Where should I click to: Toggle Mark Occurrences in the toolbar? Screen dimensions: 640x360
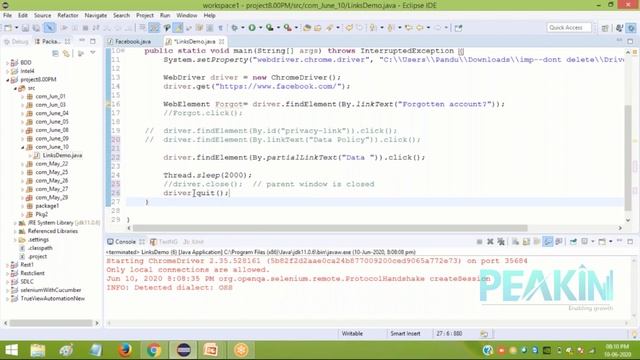pyautogui.click(x=178, y=28)
